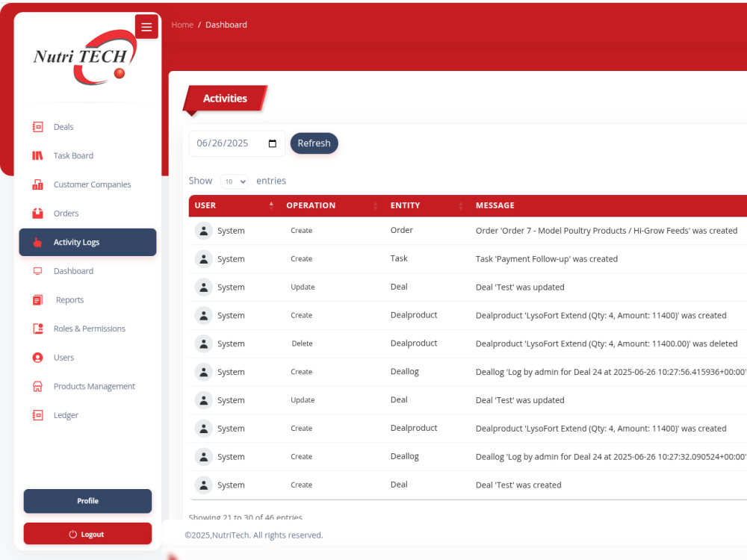Go to Roles & Permissions
This screenshot has width=747, height=560.
pos(87,329)
